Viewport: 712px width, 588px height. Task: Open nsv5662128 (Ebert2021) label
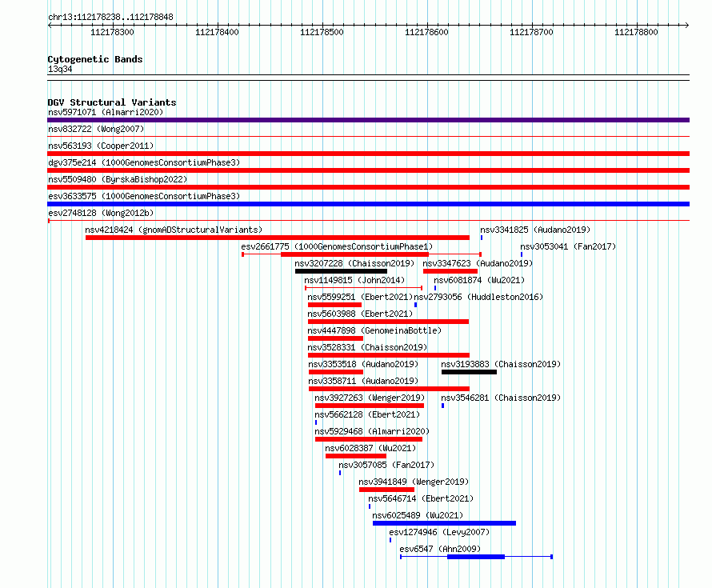point(367,414)
